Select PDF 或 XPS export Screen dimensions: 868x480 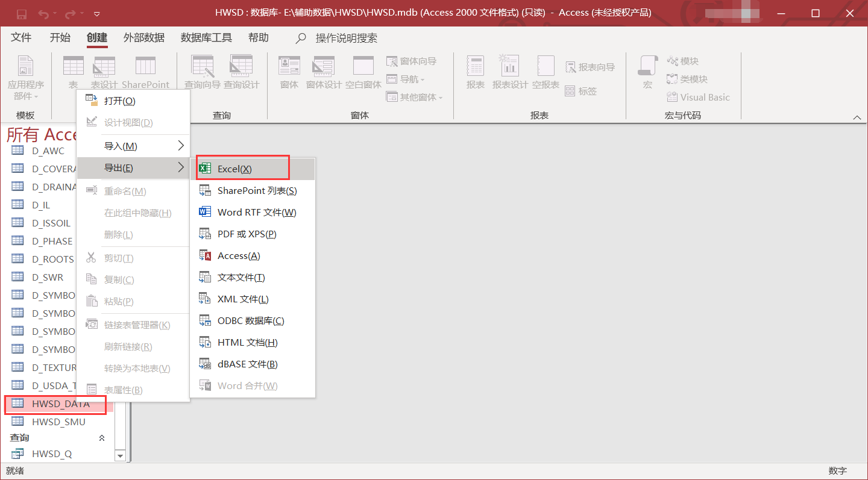(253, 234)
